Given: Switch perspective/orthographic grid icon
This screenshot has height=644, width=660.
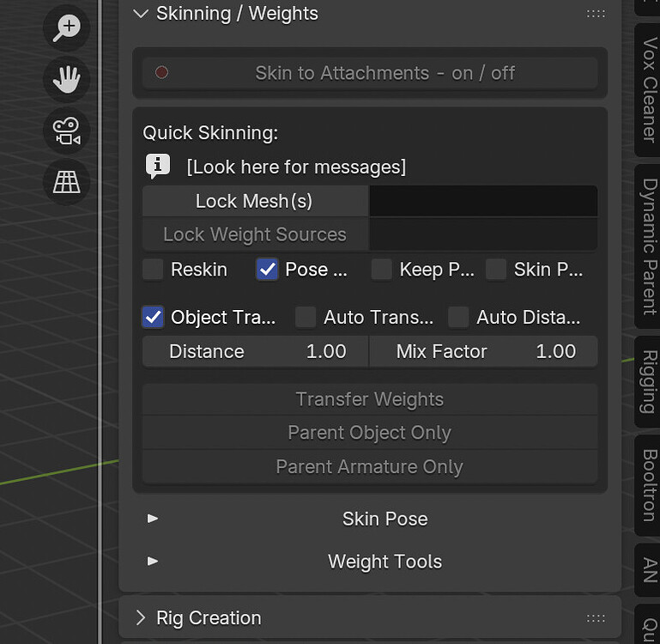Looking at the screenshot, I should [x=66, y=182].
